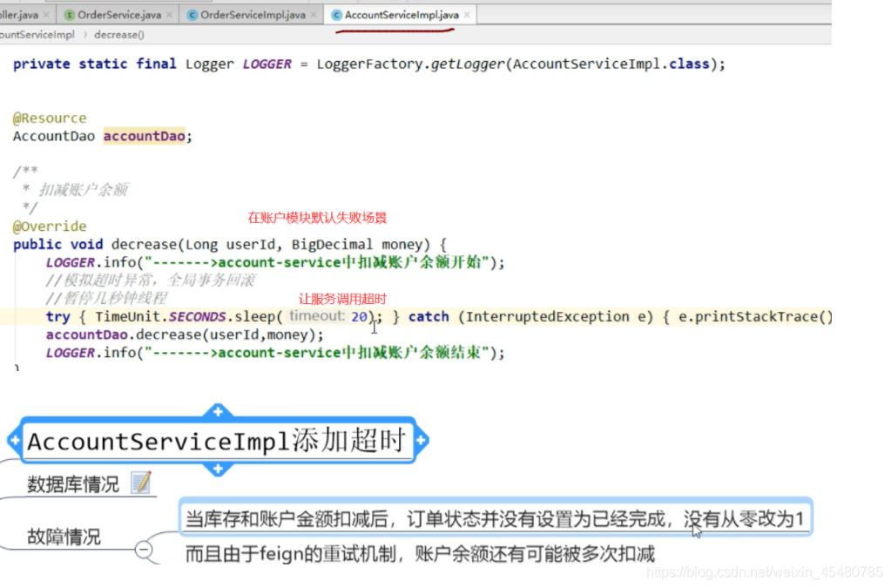Close the AccountServiceImpl.java tab
This screenshot has height=588, width=891.
(467, 15)
